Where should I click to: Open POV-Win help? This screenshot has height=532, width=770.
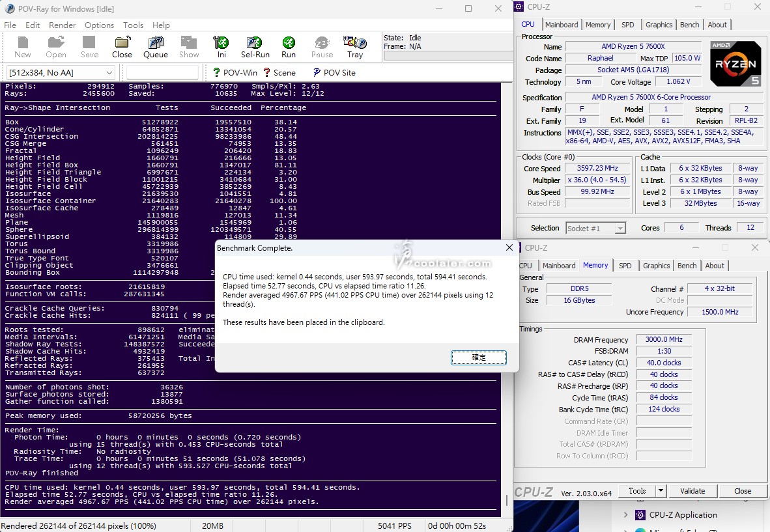(235, 73)
